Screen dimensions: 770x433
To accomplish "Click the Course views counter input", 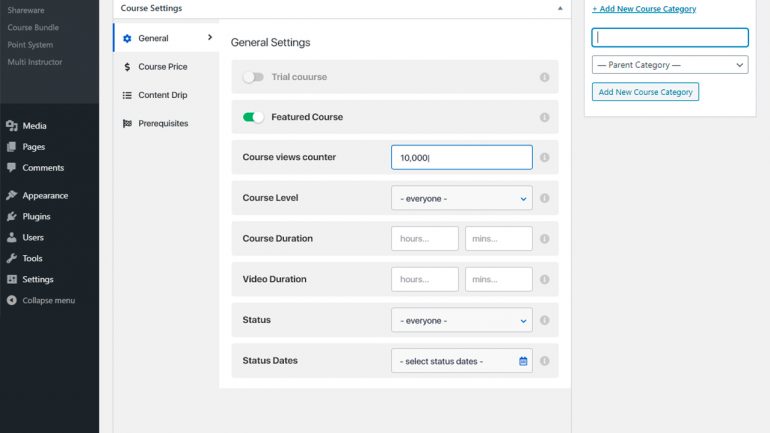I will point(462,157).
